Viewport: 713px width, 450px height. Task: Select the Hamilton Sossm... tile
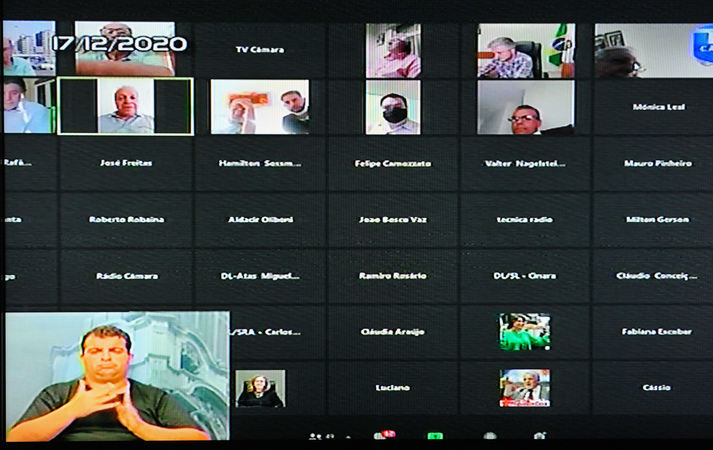[x=260, y=163]
